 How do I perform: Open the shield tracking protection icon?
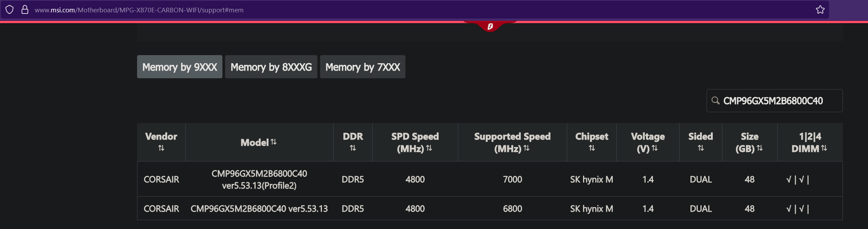tap(10, 10)
